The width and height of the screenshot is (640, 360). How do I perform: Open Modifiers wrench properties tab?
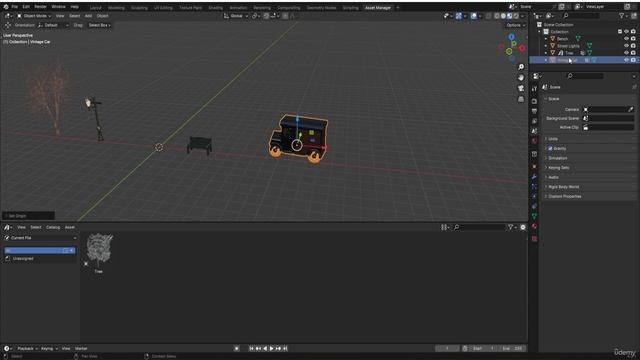[x=534, y=177]
